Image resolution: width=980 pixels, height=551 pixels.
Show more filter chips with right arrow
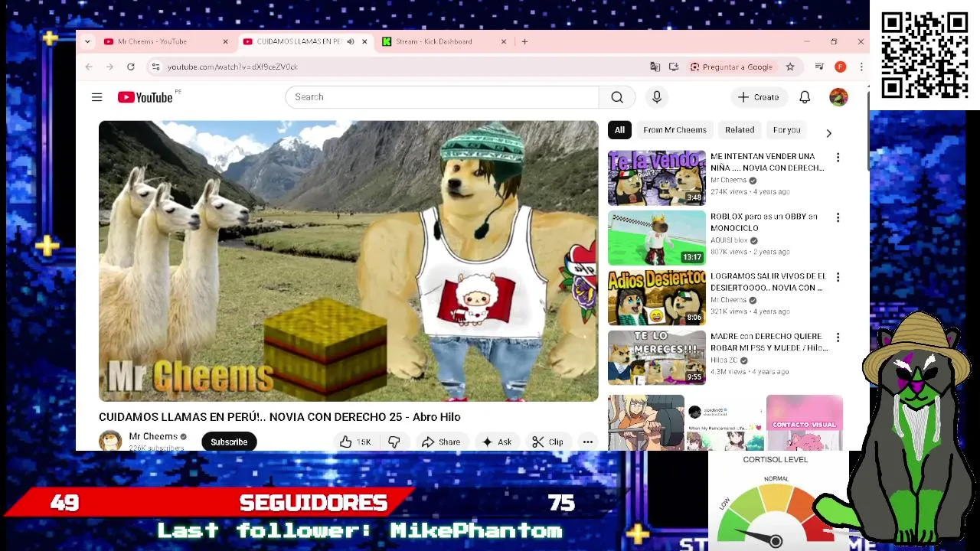[x=828, y=133]
